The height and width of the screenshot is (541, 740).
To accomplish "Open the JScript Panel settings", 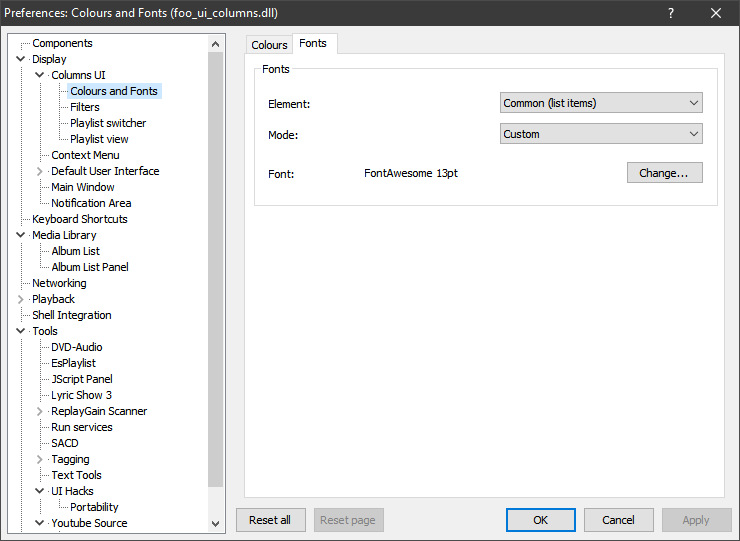I will pos(82,379).
